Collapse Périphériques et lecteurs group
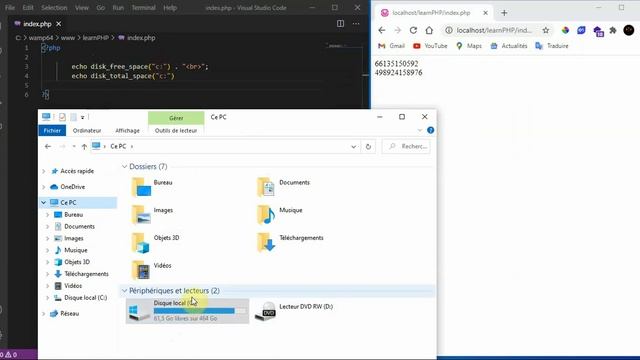Viewport: 640px width, 360px height. (124, 291)
